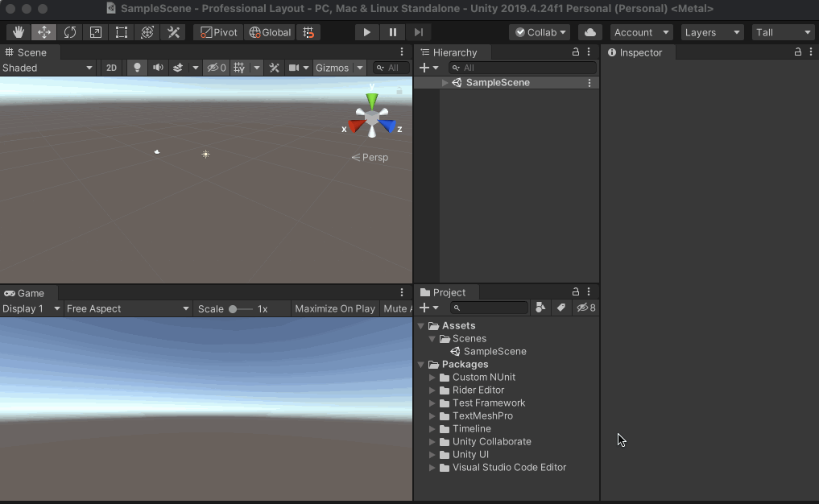This screenshot has height=504, width=819.
Task: Open the Collab dropdown
Action: [x=540, y=32]
